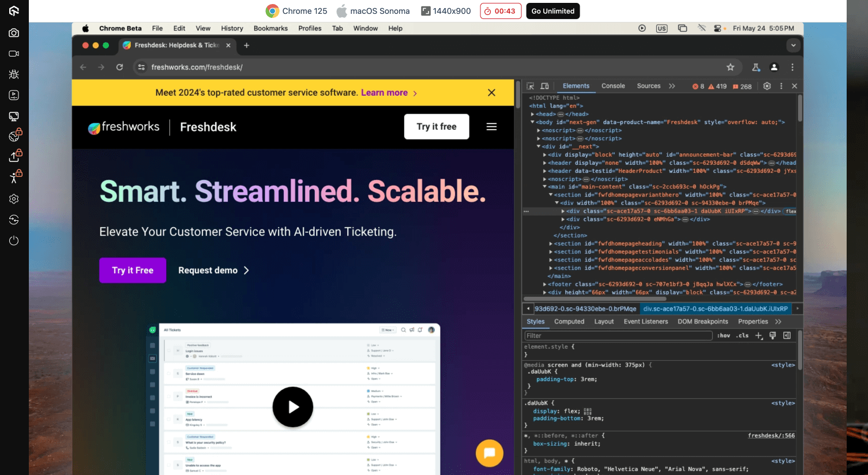Click the paint-roller rendering emulations icon
The height and width of the screenshot is (475, 868).
pos(773,335)
